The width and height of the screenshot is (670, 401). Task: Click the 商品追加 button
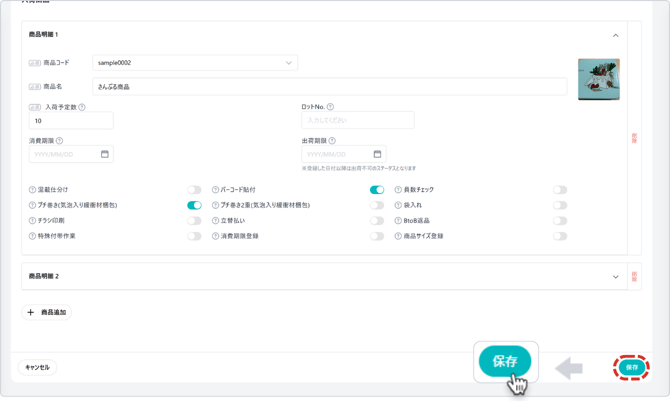point(47,313)
